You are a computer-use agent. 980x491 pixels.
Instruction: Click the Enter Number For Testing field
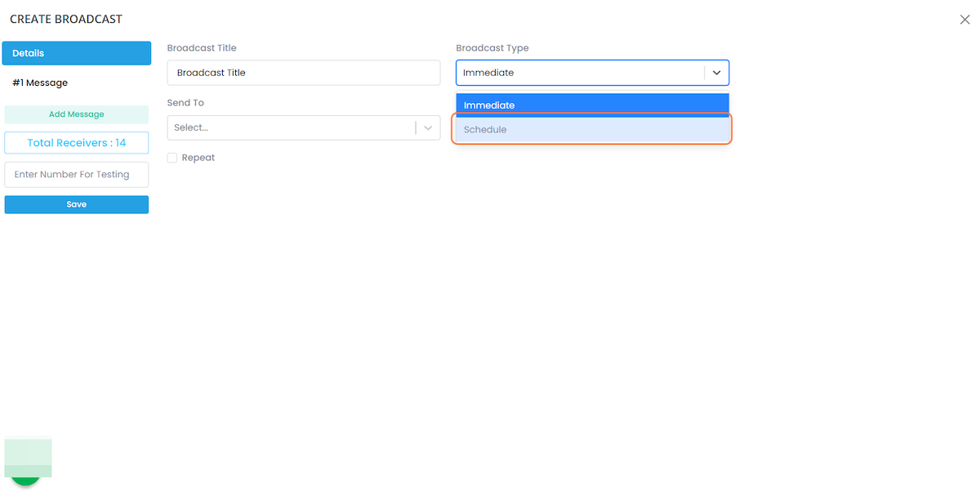77,174
